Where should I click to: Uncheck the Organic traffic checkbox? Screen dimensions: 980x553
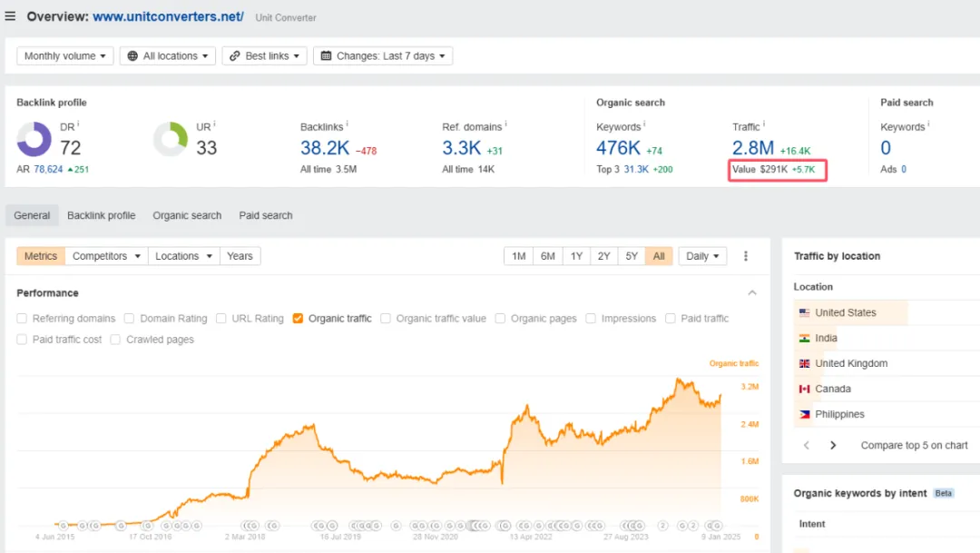[298, 319]
